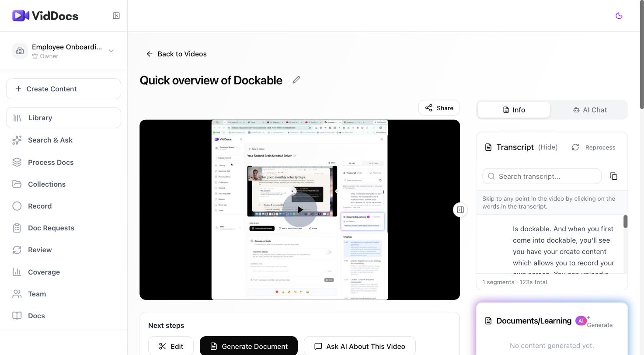Play the video

click(300, 210)
